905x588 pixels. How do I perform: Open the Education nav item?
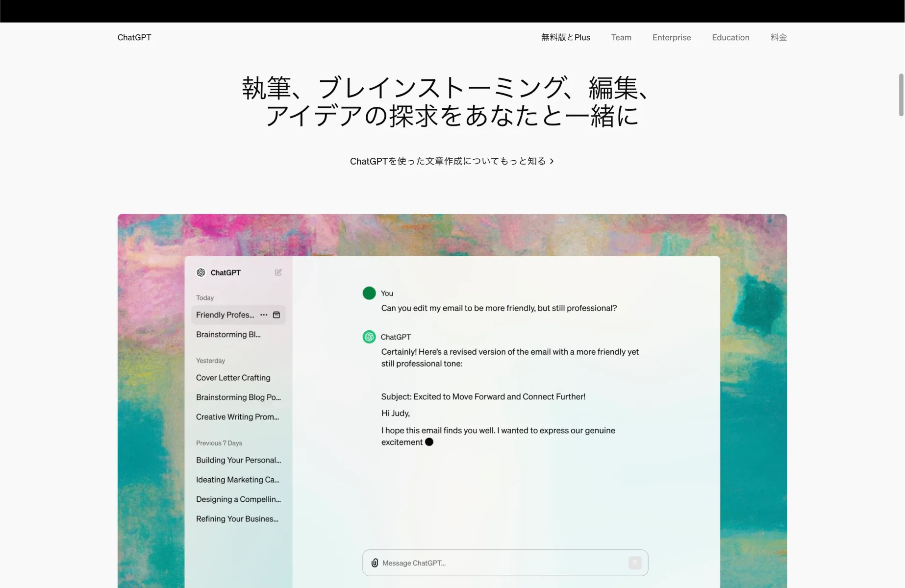pyautogui.click(x=730, y=37)
